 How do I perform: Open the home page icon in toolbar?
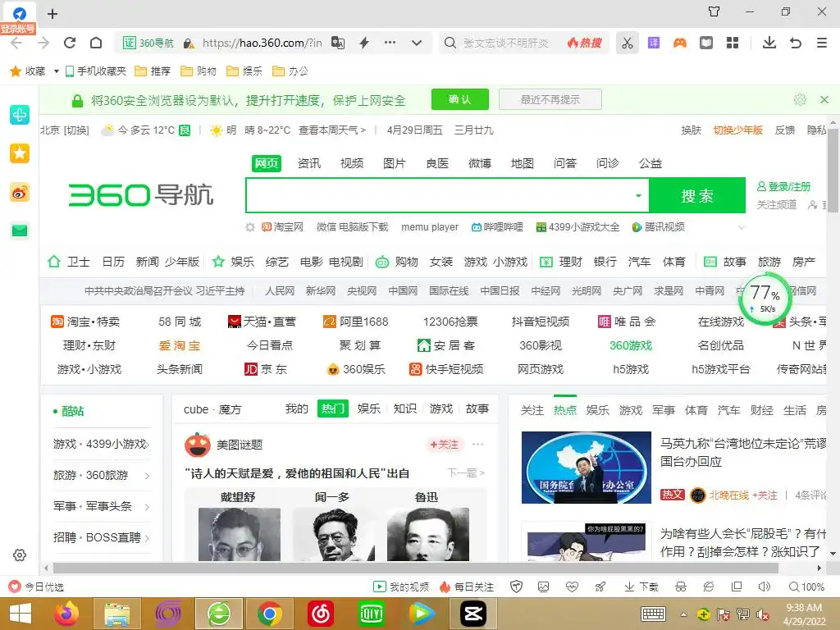[96, 43]
